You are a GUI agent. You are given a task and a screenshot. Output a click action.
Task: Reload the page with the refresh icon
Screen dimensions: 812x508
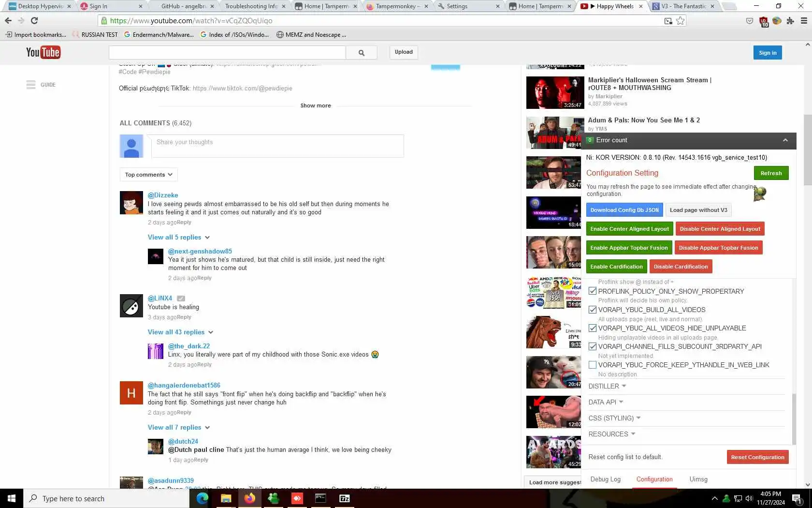coord(34,20)
